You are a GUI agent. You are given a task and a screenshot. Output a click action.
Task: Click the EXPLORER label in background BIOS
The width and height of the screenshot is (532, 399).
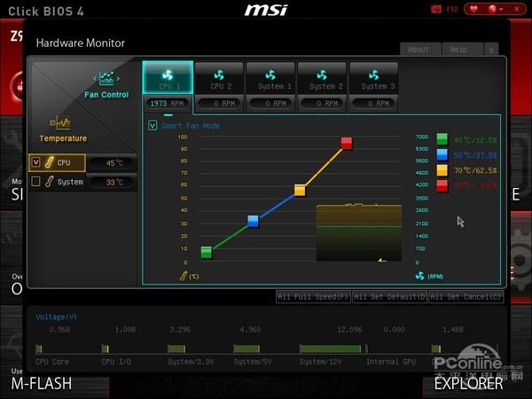click(468, 384)
